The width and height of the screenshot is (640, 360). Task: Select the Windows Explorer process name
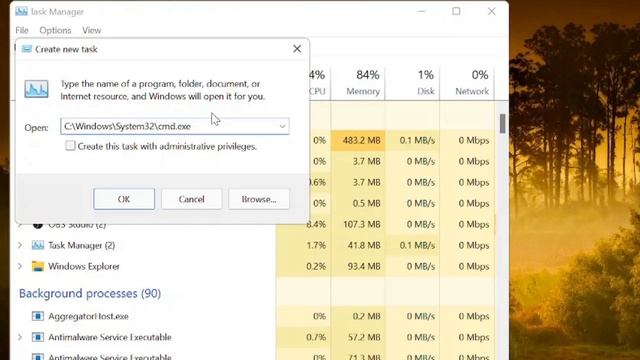click(84, 266)
